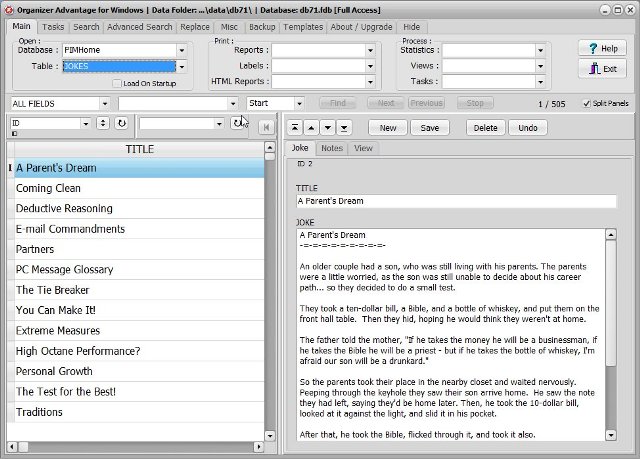Click into the JOKE text area
Viewport: 640px width, 459px height.
tap(451, 335)
